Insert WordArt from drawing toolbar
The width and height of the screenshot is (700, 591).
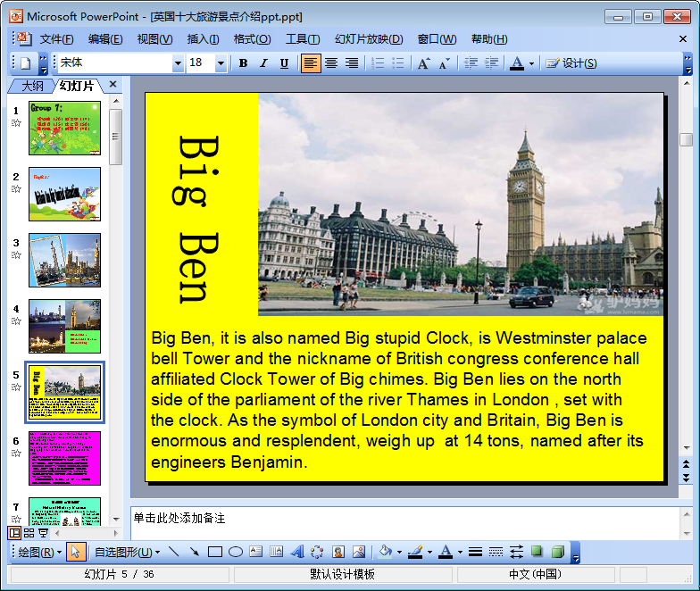[x=297, y=552]
